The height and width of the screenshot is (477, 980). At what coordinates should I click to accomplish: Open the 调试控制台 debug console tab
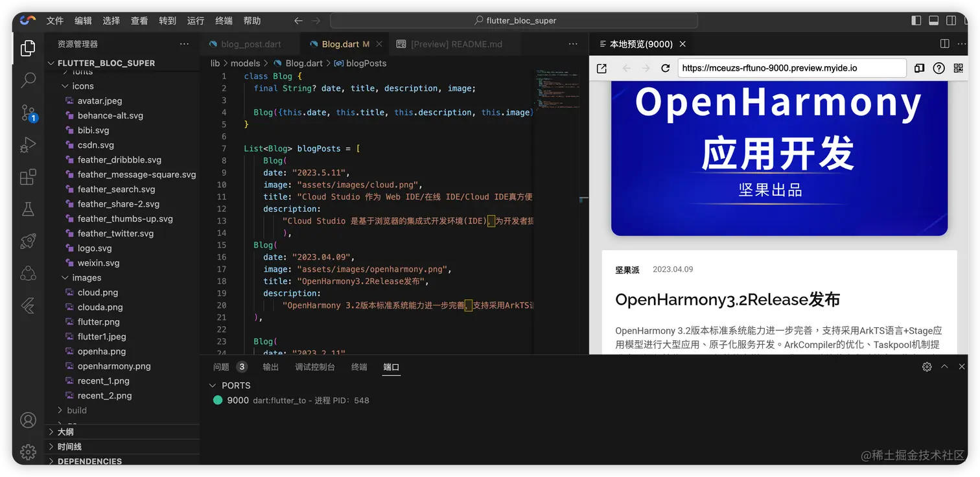pyautogui.click(x=315, y=367)
